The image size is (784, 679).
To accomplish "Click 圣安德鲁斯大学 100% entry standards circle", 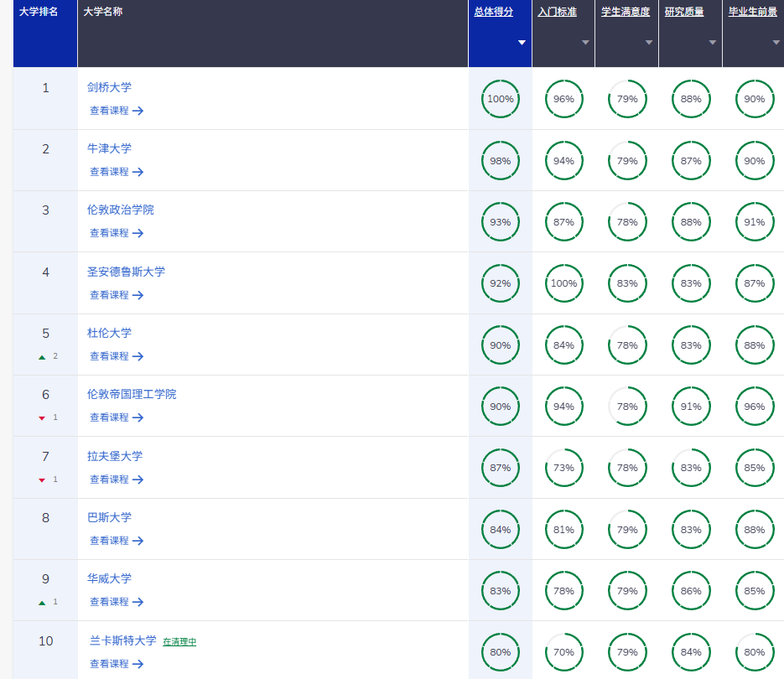I will [563, 283].
